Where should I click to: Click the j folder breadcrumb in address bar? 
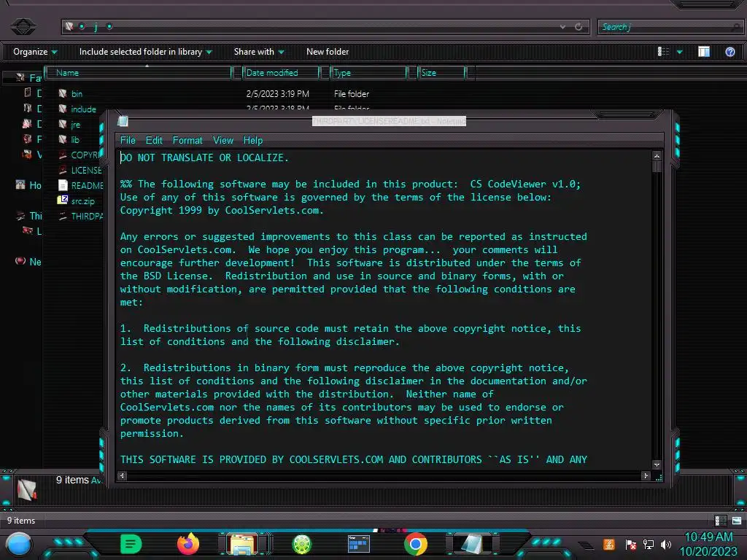[96, 27]
